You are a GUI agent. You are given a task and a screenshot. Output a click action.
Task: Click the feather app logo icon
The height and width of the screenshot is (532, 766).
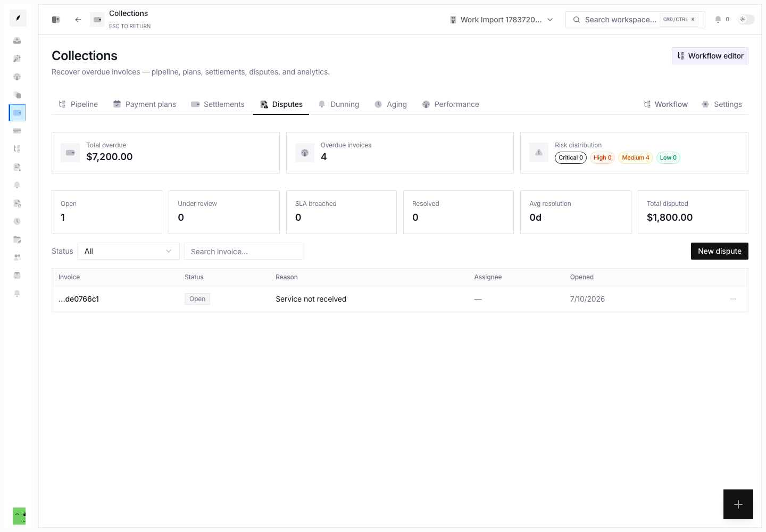point(18,18)
